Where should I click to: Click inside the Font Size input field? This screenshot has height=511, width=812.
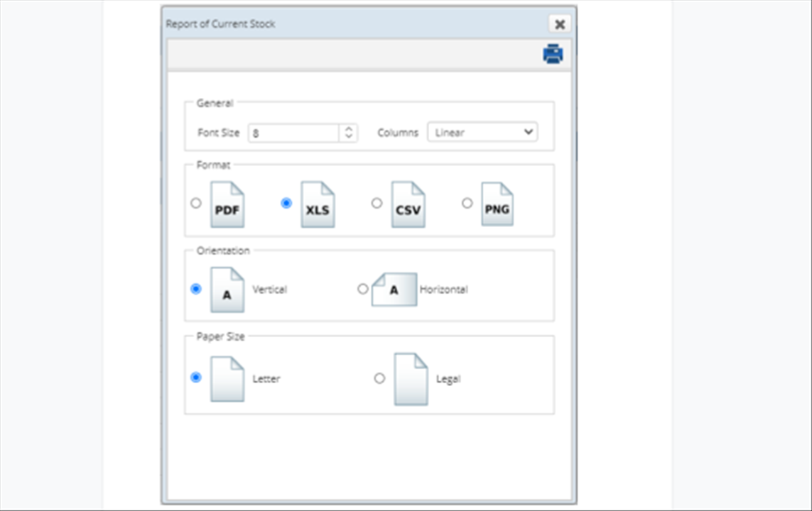click(x=293, y=133)
